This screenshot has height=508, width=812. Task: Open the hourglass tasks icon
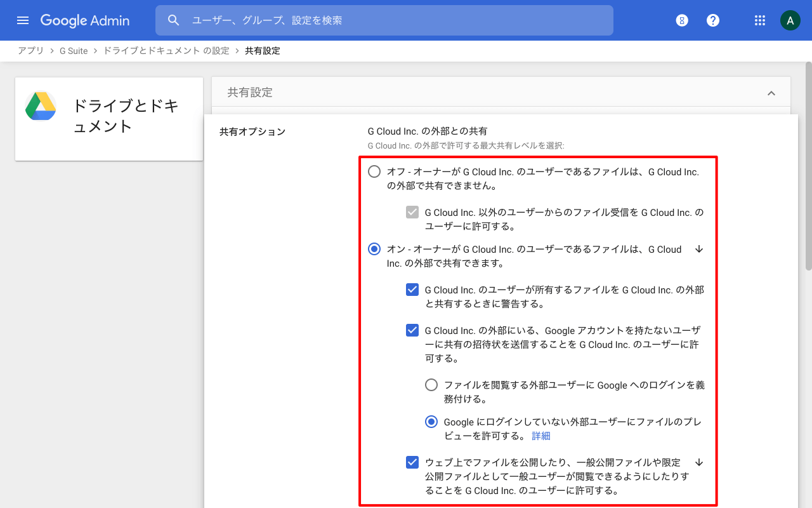click(x=682, y=20)
